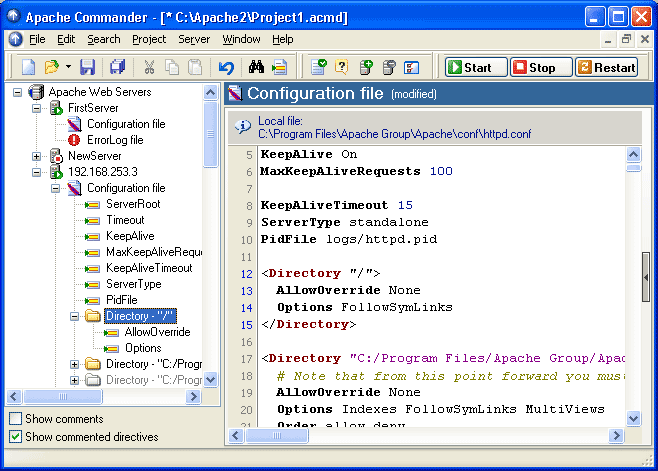Click the info icon beside Local file
The height and width of the screenshot is (471, 658).
243,126
